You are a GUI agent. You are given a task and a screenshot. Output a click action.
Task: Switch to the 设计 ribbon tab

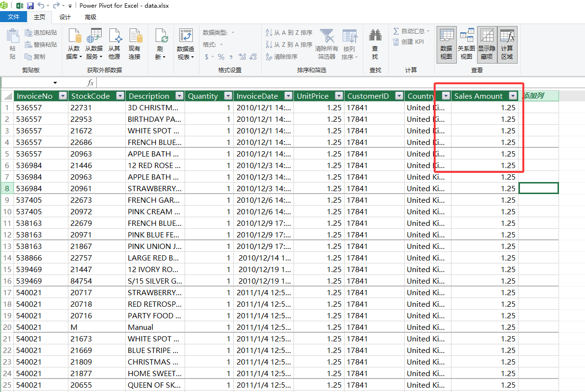pyautogui.click(x=65, y=17)
